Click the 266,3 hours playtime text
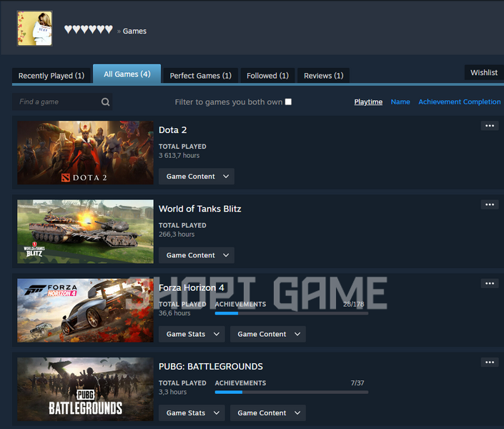504x429 pixels. point(177,235)
